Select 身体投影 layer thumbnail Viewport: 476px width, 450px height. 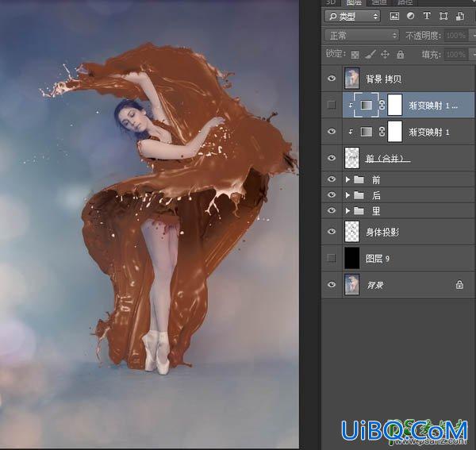[352, 232]
